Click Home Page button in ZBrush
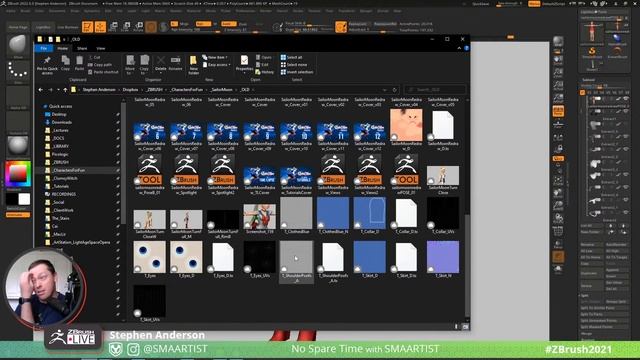640x360 pixels. click(18, 27)
